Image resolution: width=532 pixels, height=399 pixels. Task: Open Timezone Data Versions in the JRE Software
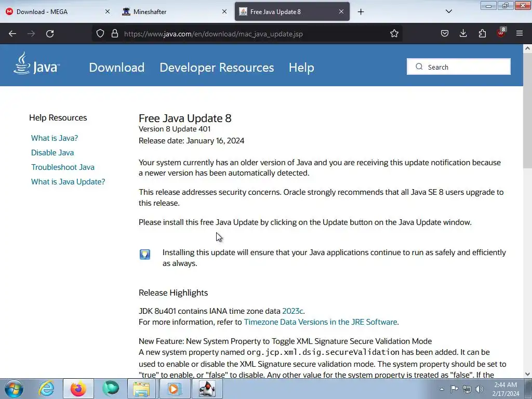pos(321,322)
